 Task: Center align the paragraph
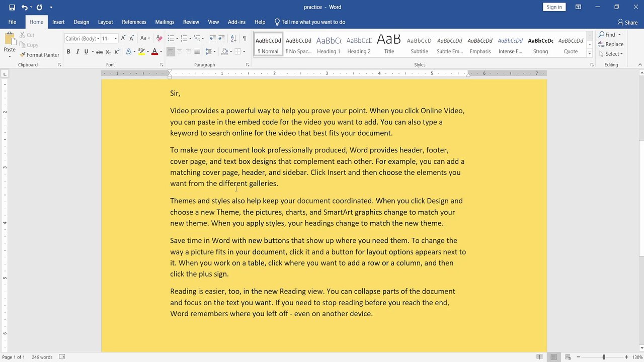pos(180,52)
